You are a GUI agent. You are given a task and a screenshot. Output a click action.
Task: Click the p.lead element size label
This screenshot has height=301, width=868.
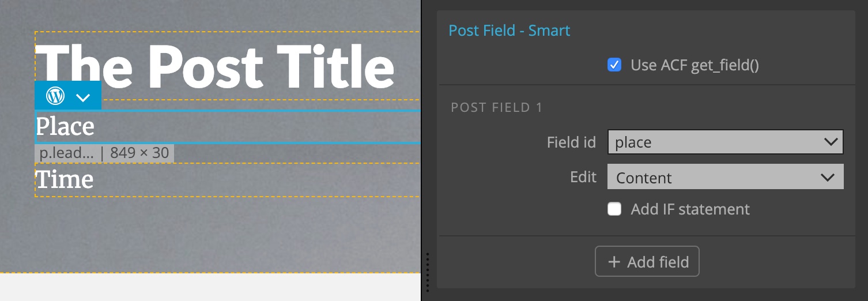[104, 153]
